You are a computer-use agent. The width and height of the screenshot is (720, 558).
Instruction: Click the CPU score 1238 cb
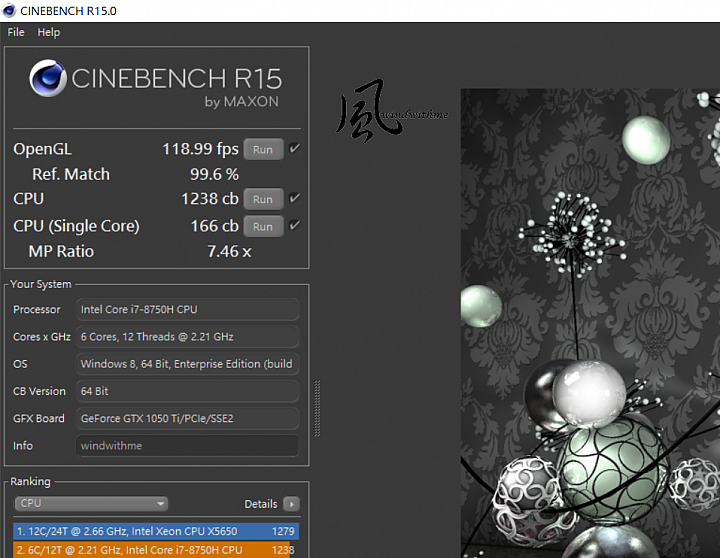pos(210,198)
